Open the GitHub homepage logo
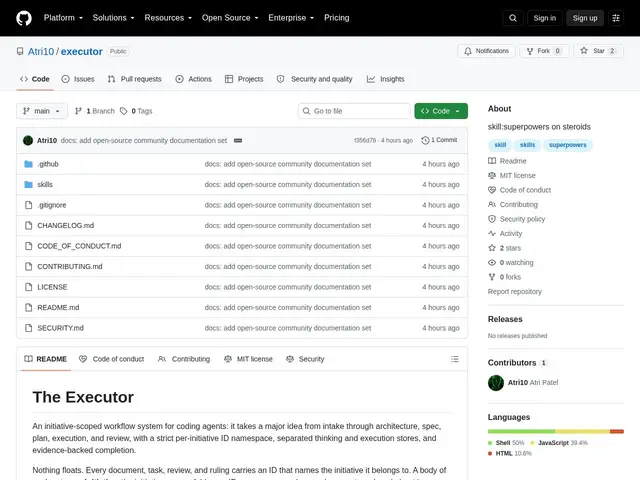The image size is (640, 480). tap(24, 18)
